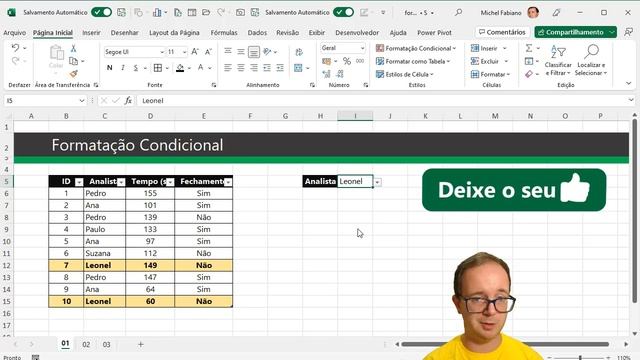Click the center horizontal alignment icon

point(241,68)
